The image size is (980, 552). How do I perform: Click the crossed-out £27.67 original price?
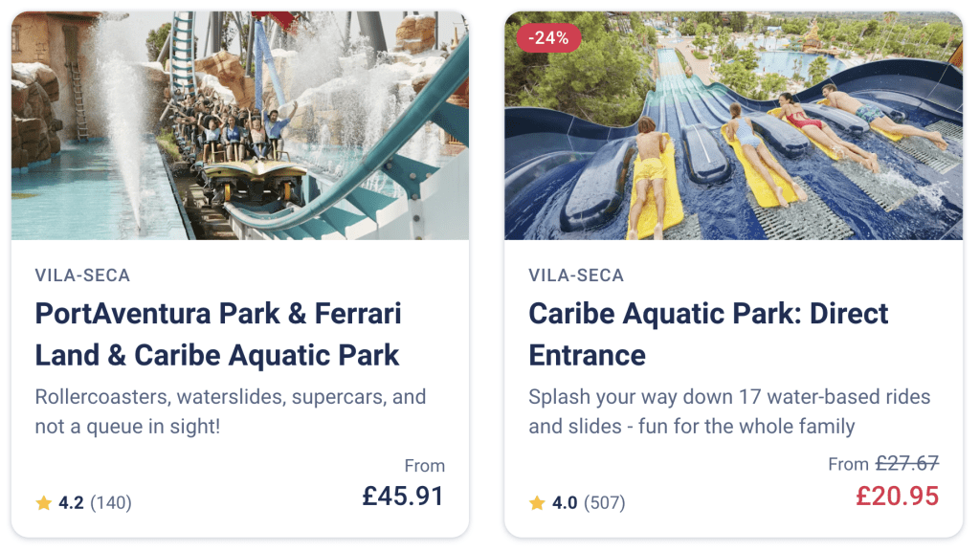[904, 463]
